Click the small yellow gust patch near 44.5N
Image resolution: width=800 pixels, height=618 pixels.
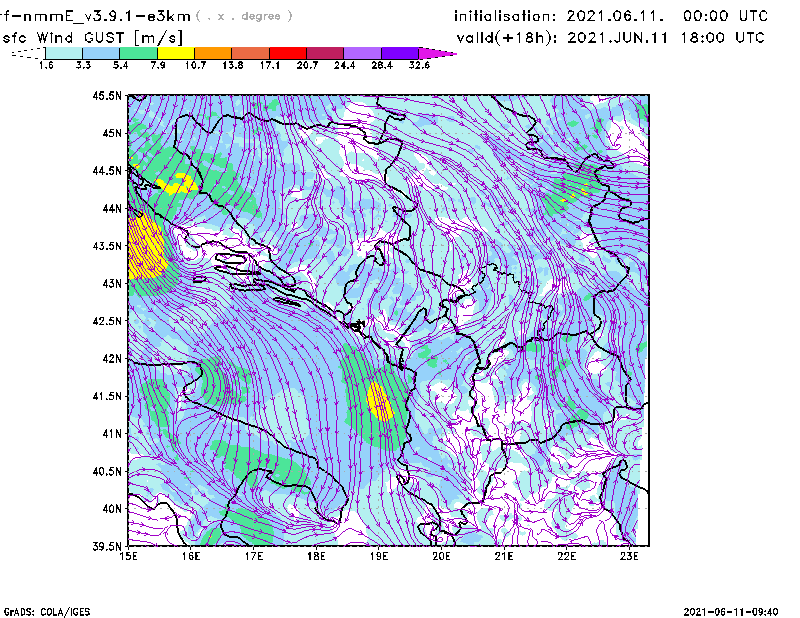tap(178, 184)
